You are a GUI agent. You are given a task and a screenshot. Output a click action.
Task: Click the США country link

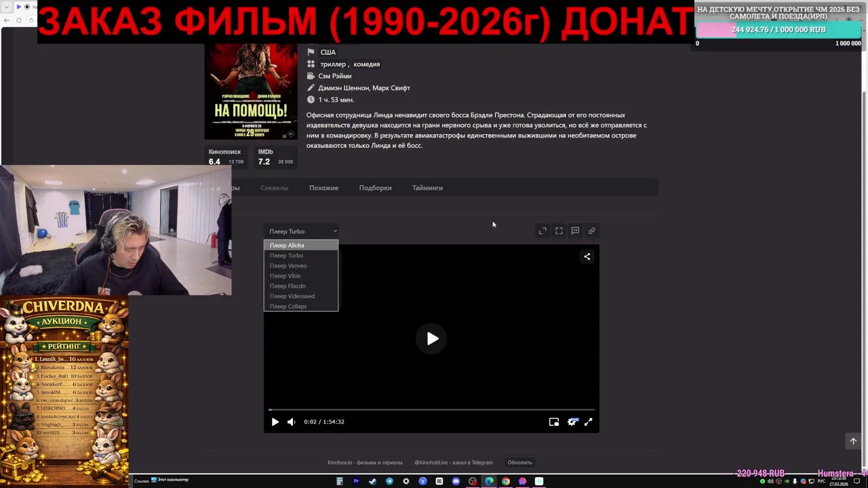point(328,52)
